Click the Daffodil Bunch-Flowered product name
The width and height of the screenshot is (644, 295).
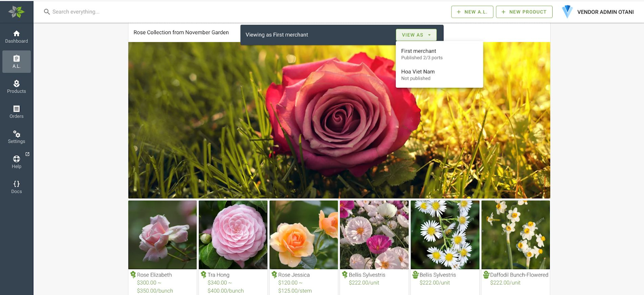pos(519,275)
